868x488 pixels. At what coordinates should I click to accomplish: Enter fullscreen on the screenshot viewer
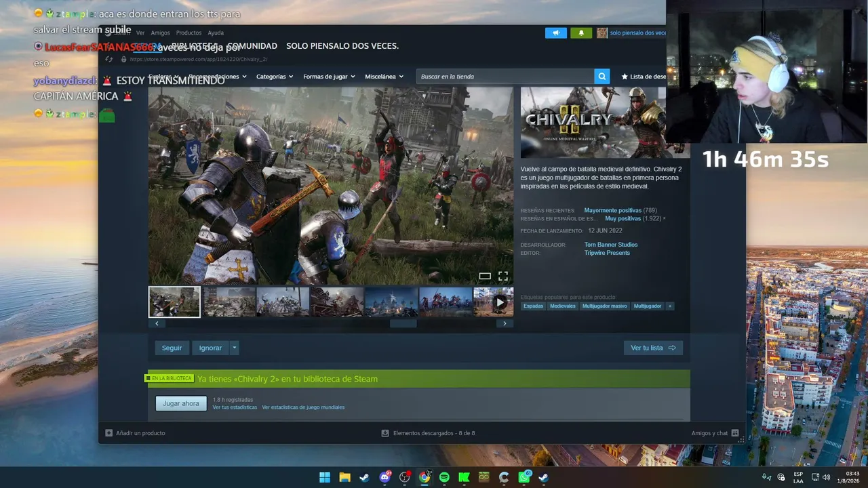click(503, 276)
